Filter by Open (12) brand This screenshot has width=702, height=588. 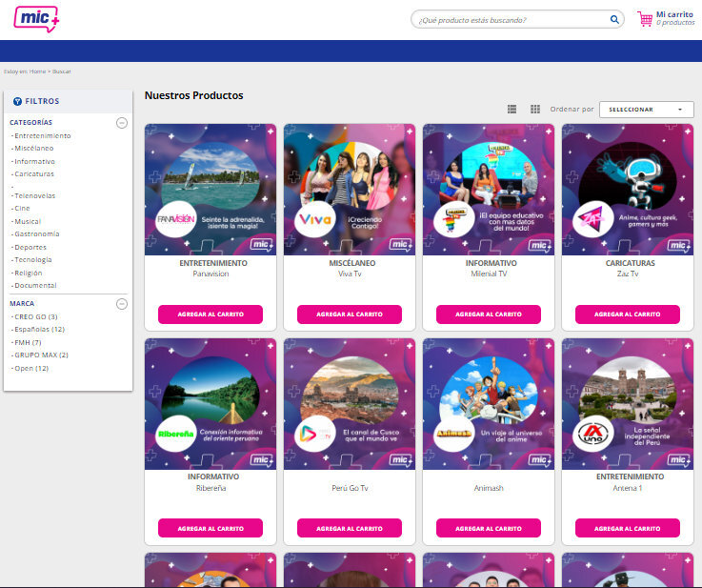click(x=31, y=369)
